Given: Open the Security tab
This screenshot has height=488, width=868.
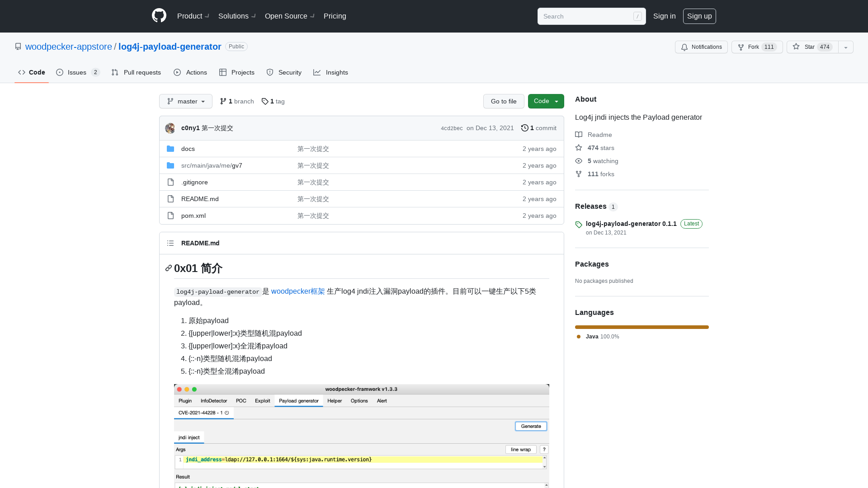Looking at the screenshot, I should [x=284, y=72].
